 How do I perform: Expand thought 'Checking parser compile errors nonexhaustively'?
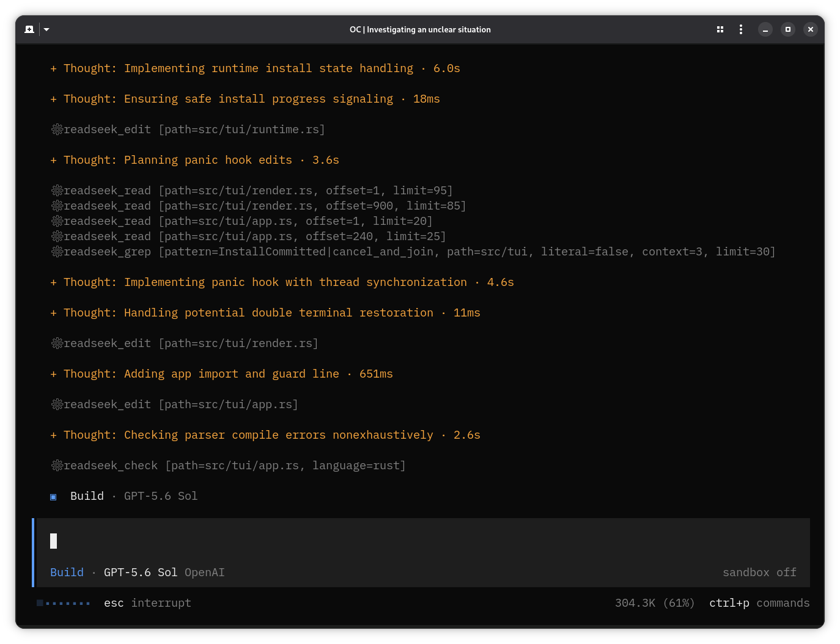265,435
